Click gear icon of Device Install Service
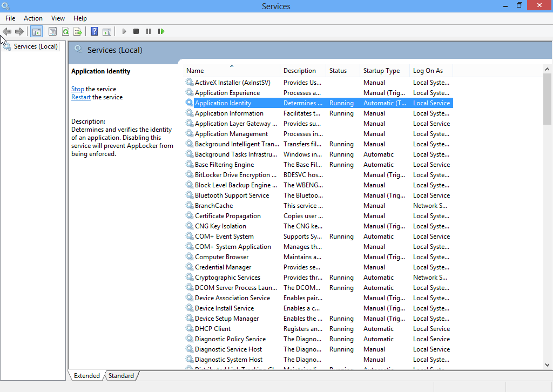The height and width of the screenshot is (392, 553). (x=190, y=308)
